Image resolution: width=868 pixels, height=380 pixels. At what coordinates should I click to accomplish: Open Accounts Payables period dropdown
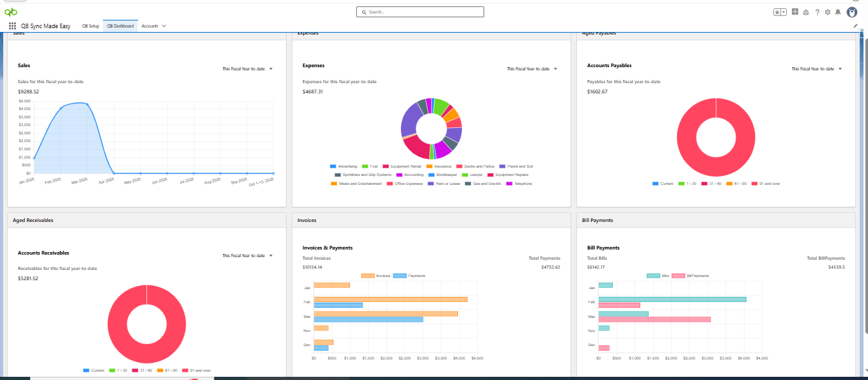[817, 68]
